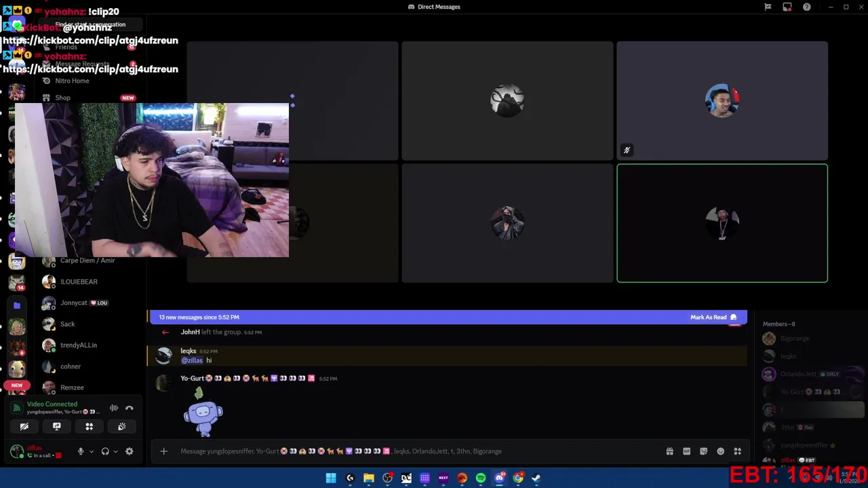Mute the microphone in user panel
The height and width of the screenshot is (488, 868).
click(81, 451)
